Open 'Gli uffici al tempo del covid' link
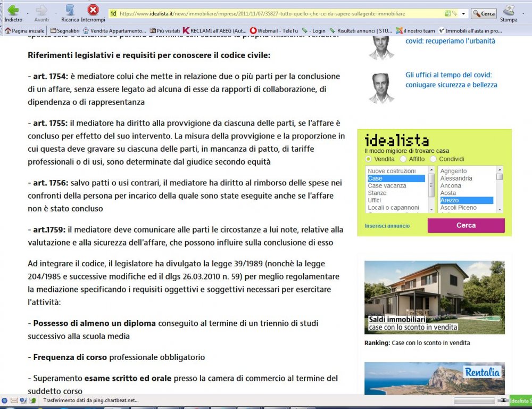 tap(451, 80)
